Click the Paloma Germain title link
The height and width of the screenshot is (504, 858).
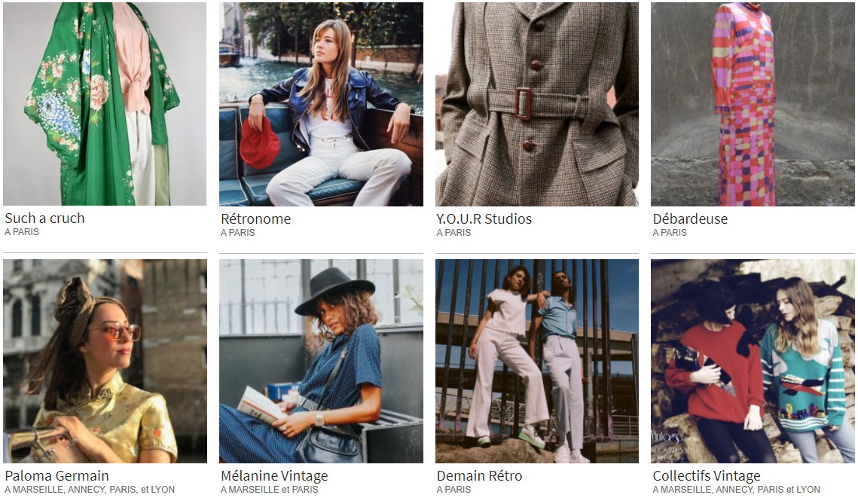point(57,475)
